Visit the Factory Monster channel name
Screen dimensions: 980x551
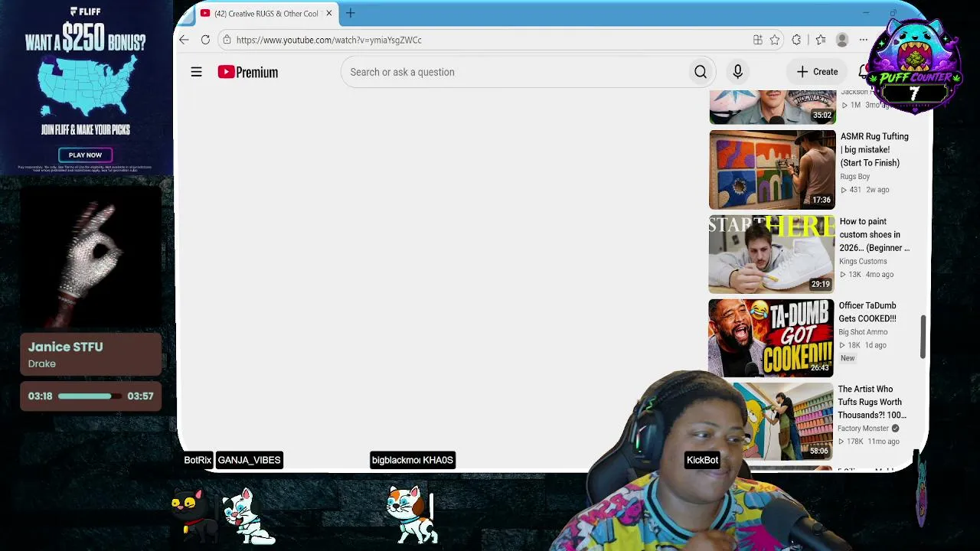pos(863,429)
